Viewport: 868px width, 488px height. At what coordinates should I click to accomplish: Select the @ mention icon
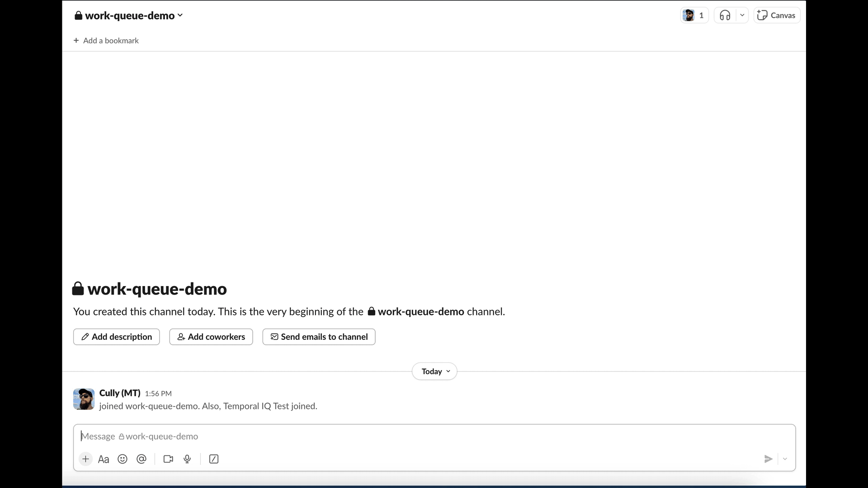point(142,459)
